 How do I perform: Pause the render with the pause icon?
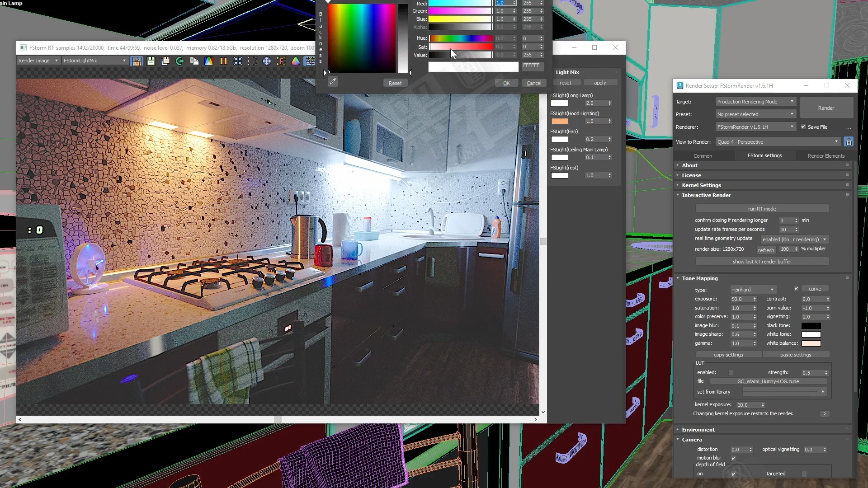click(223, 61)
